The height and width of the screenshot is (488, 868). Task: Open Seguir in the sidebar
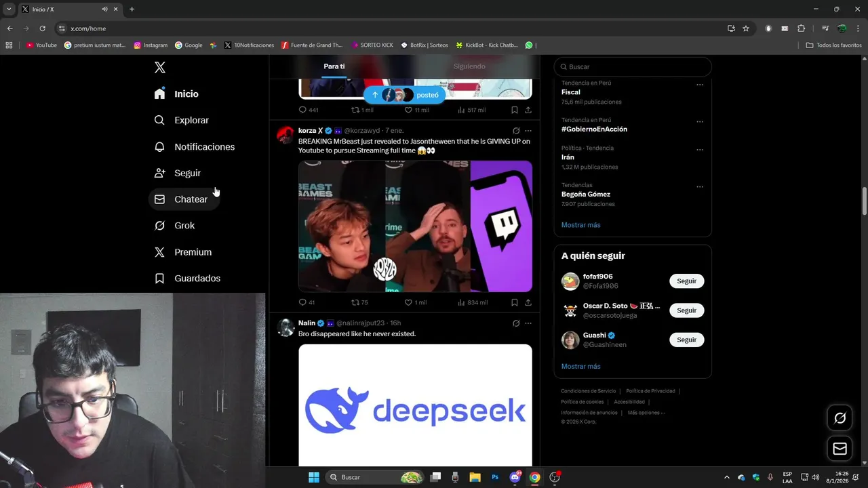[x=178, y=173]
